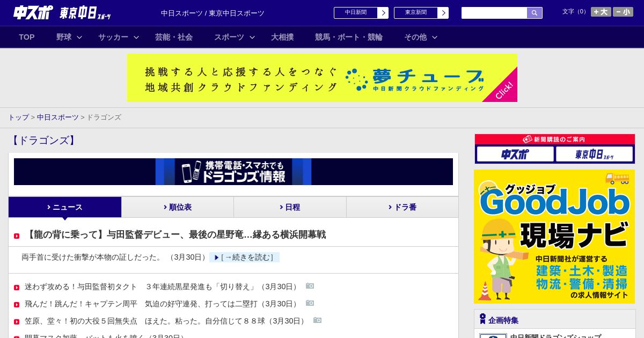Click 新聞購読のご案内 sidebar heading
Viewport: 644px width, 338px height.
pos(554,139)
